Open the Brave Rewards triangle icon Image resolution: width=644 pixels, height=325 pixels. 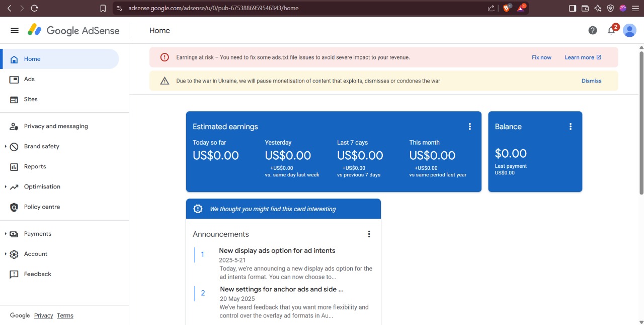tap(521, 8)
